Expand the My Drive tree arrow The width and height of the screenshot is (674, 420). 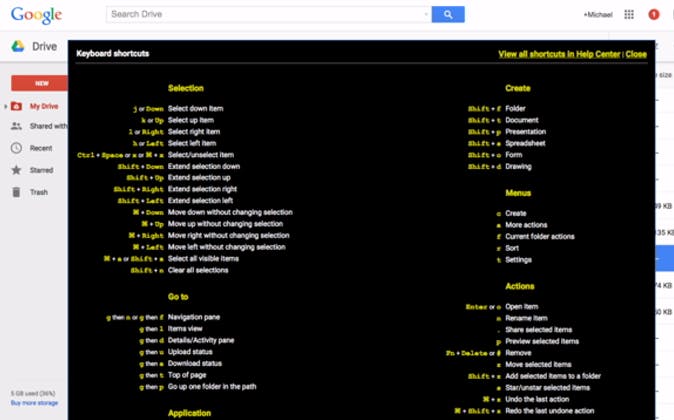tap(6, 106)
